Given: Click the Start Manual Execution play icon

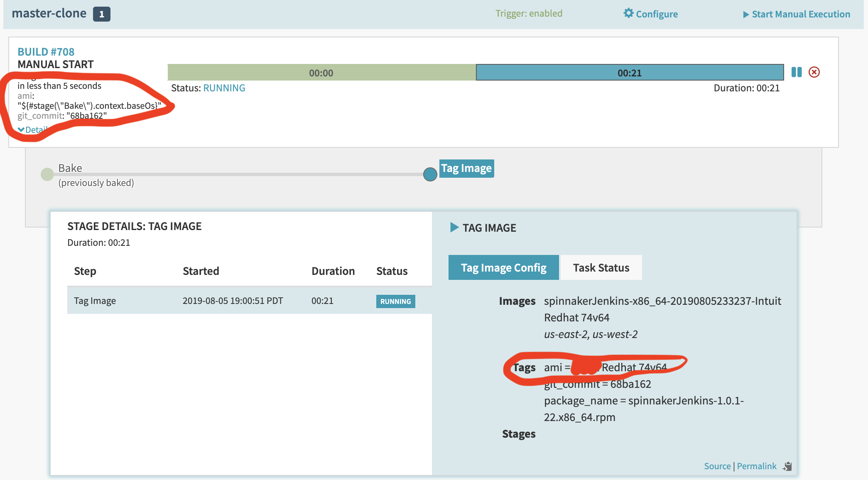Looking at the screenshot, I should (747, 14).
